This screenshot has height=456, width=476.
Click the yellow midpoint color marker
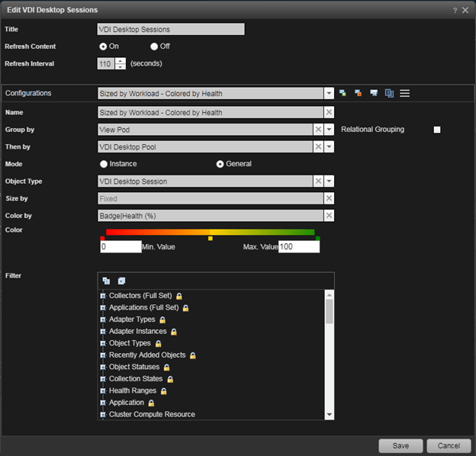tap(211, 239)
